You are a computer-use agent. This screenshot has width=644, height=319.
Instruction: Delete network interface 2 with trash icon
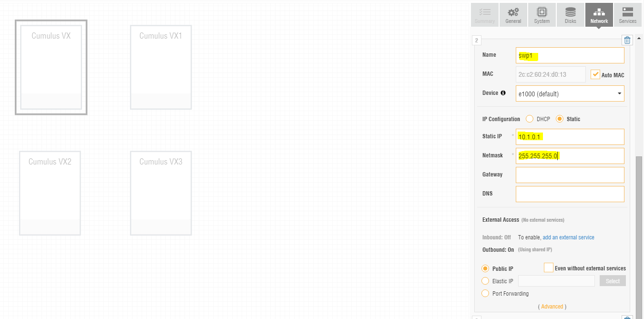click(627, 40)
